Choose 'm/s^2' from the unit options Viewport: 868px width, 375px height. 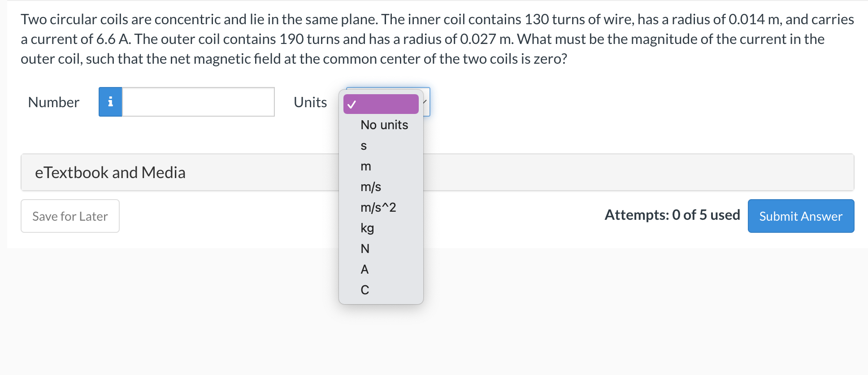(378, 207)
